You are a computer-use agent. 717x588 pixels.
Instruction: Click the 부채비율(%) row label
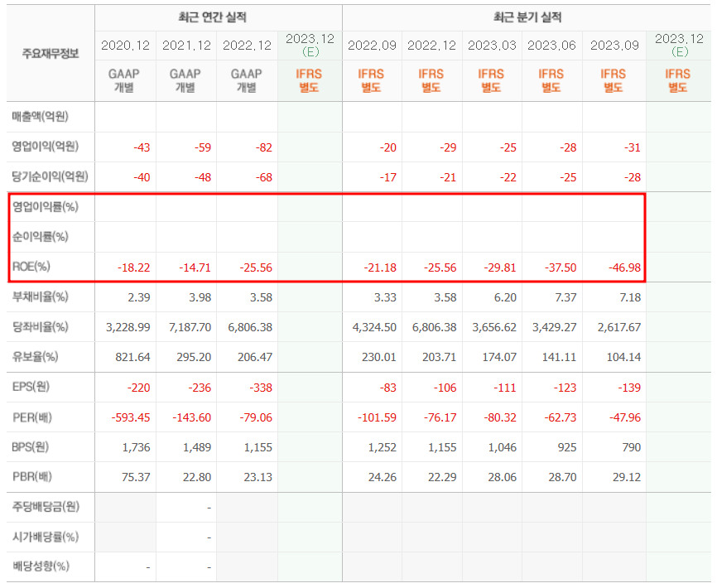point(41,296)
